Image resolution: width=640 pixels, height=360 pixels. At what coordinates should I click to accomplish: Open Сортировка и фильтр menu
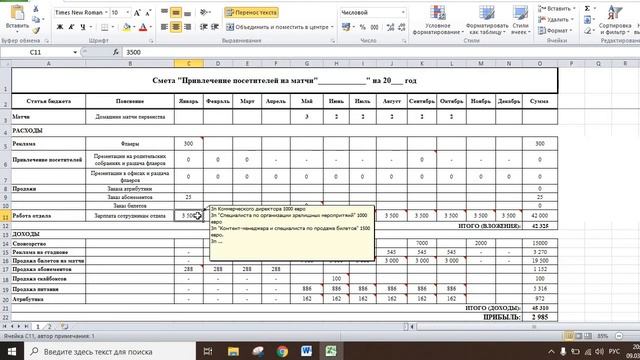click(615, 20)
